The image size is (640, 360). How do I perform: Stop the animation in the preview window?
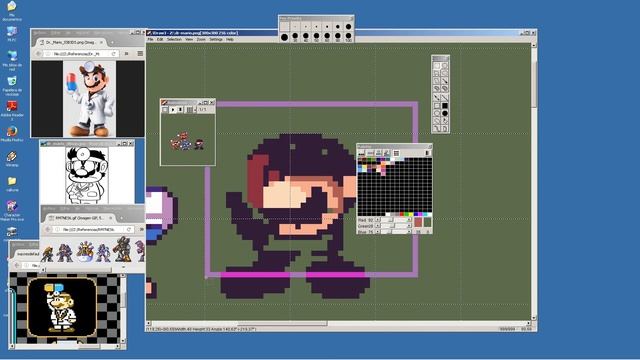pos(180,110)
